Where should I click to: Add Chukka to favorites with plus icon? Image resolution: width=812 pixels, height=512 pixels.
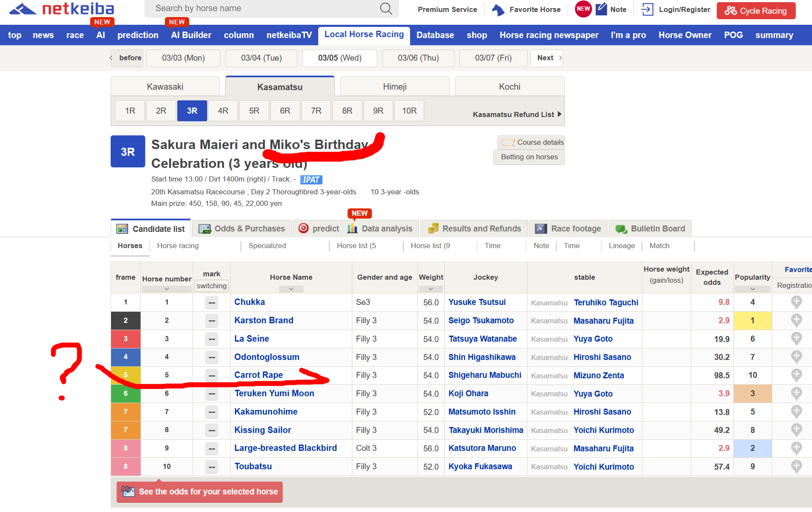(796, 302)
